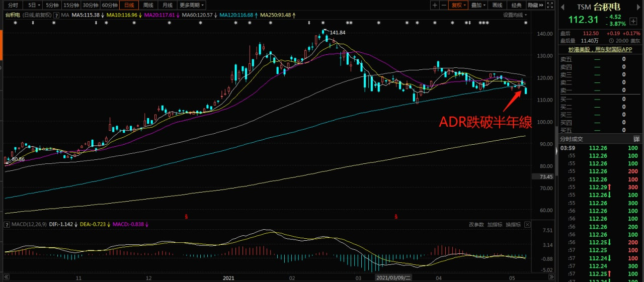Zoom out the chart with minus icon
This screenshot has width=644, height=282.
click(x=444, y=5)
